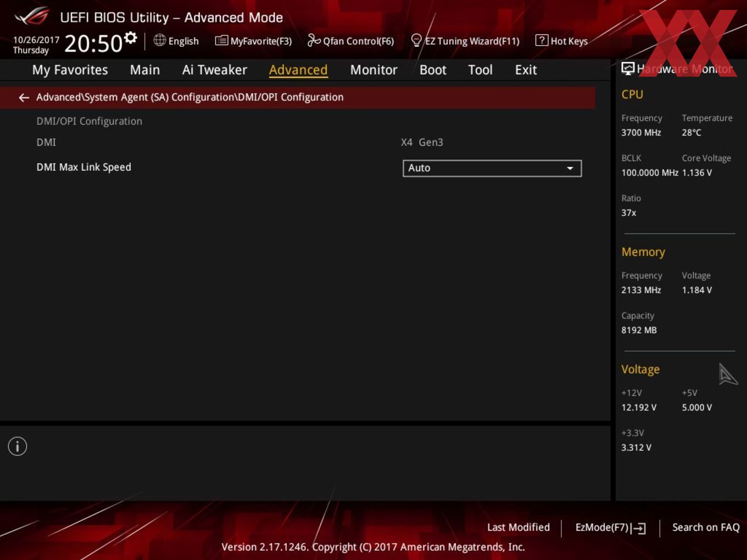Click BCLK 100.0000 MHz value
This screenshot has height=560, width=747.
pyautogui.click(x=650, y=172)
